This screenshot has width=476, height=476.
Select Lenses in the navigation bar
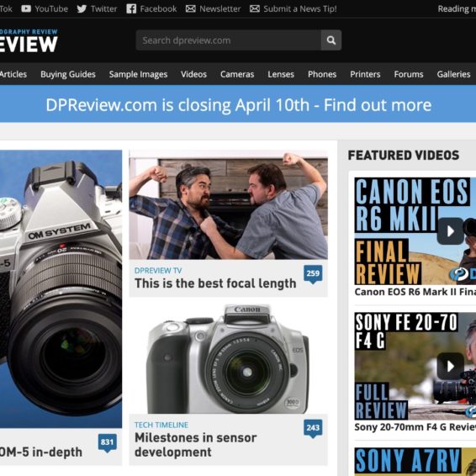[x=281, y=74]
